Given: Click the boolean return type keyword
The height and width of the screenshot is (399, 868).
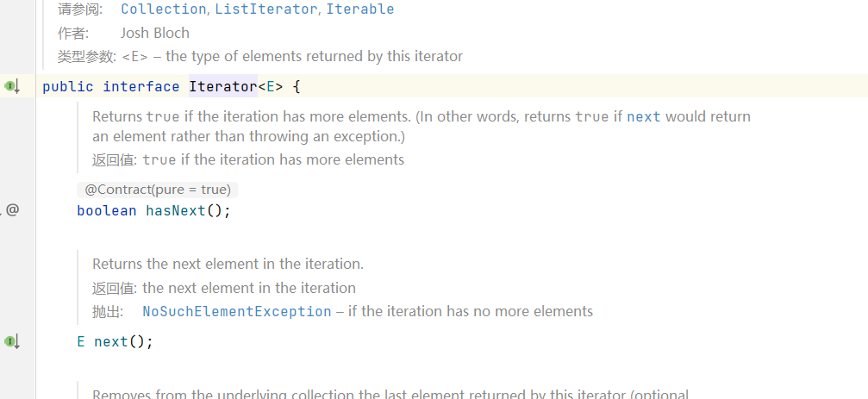Looking at the screenshot, I should [x=107, y=211].
